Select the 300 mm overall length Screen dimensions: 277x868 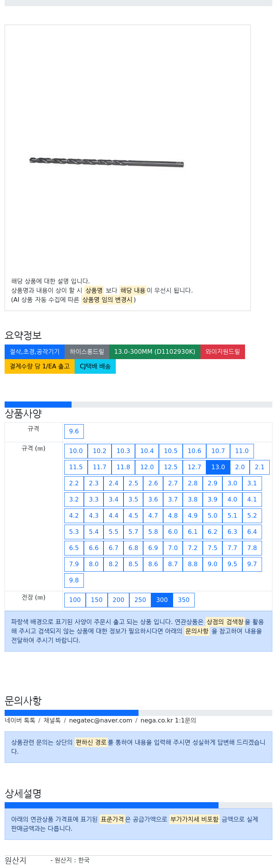(x=162, y=600)
